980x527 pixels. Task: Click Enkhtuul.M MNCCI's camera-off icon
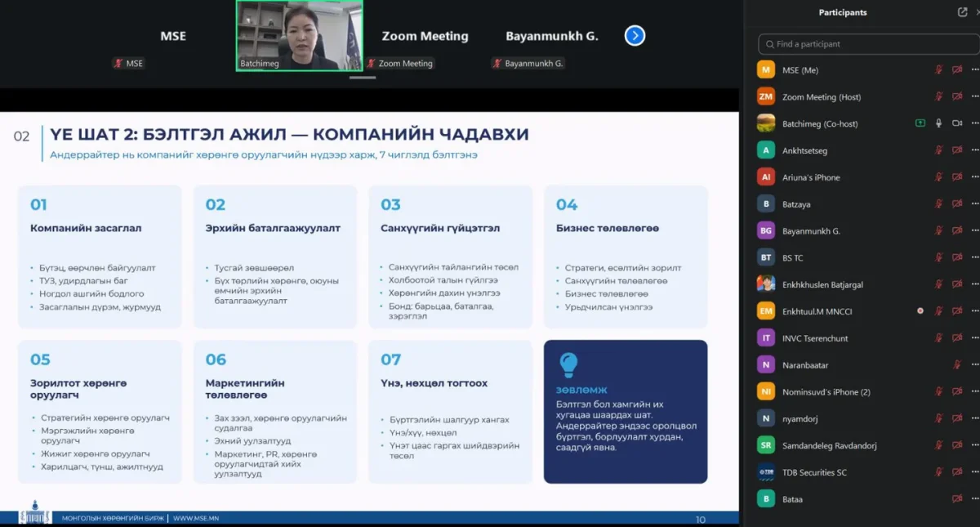pyautogui.click(x=957, y=311)
